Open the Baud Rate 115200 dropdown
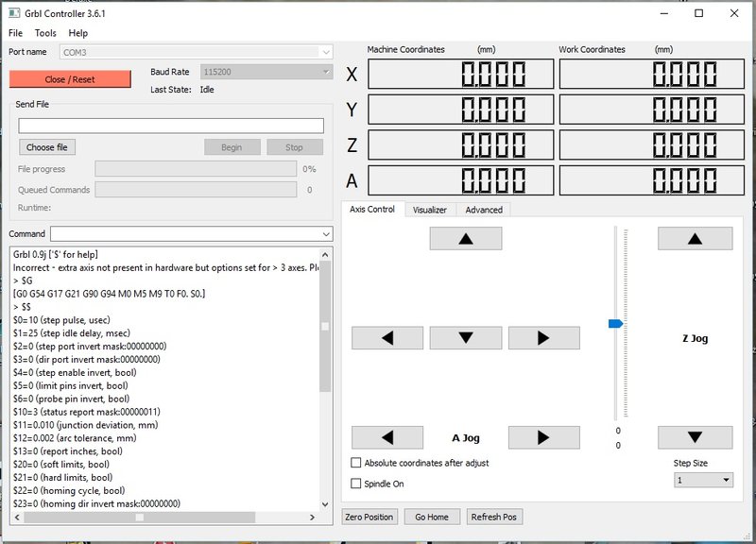 (x=266, y=72)
